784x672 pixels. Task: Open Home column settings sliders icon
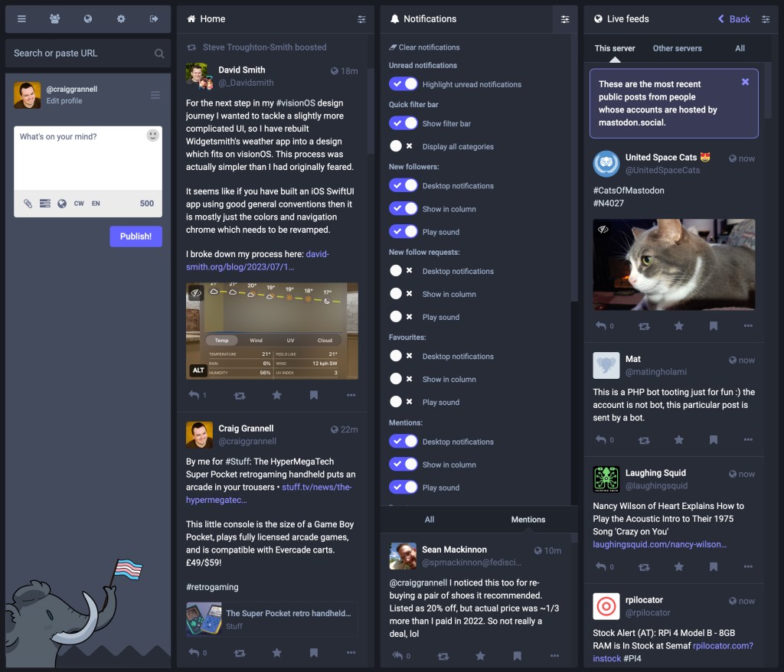tap(361, 19)
